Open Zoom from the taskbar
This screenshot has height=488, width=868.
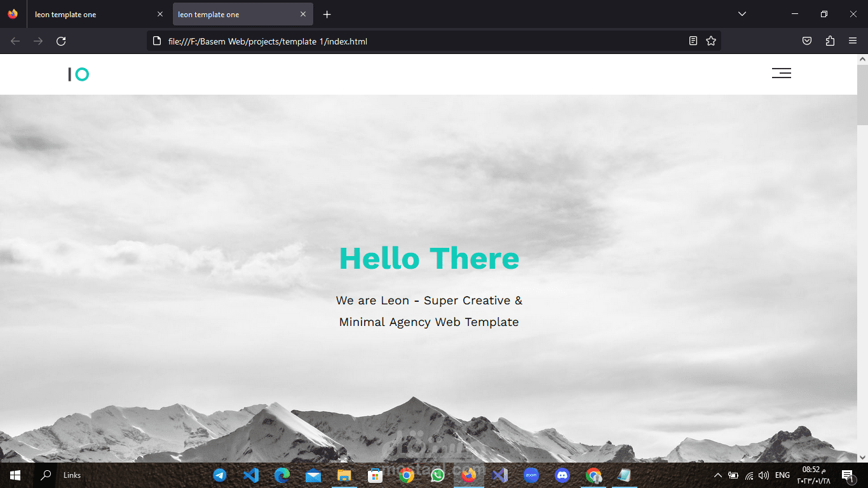531,475
